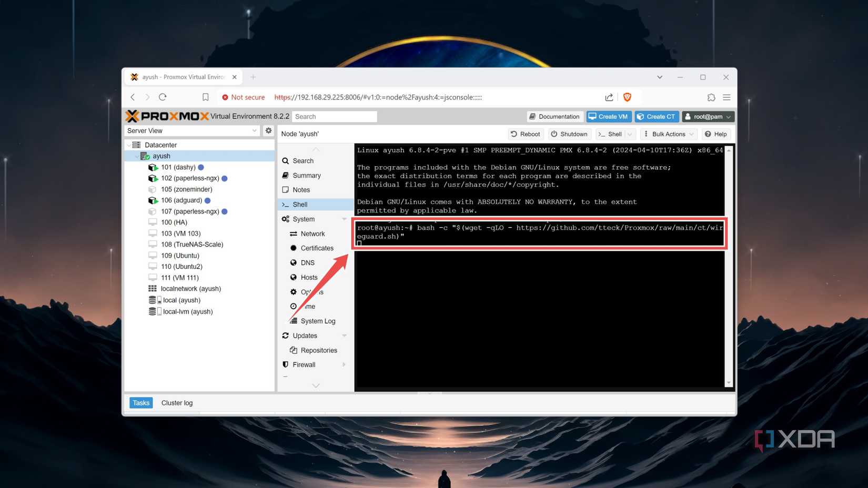The width and height of the screenshot is (868, 488).
Task: Click the Help button
Action: (x=716, y=134)
